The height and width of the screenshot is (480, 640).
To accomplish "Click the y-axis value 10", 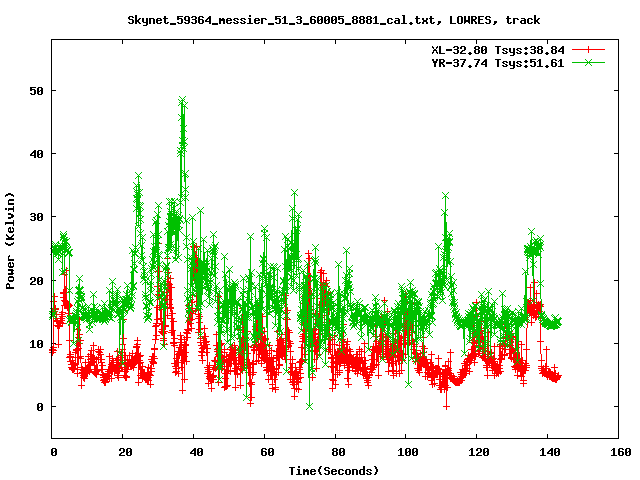I will tap(36, 344).
